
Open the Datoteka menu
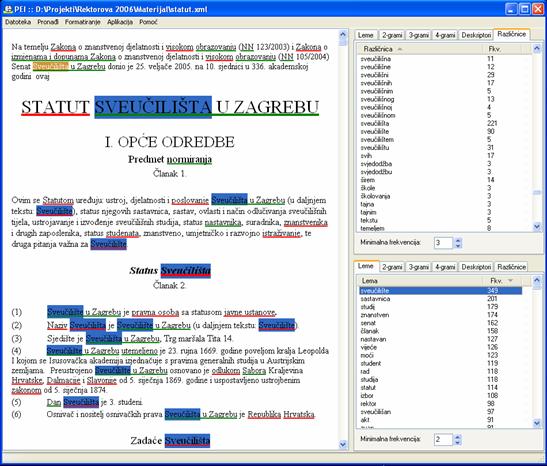18,22
